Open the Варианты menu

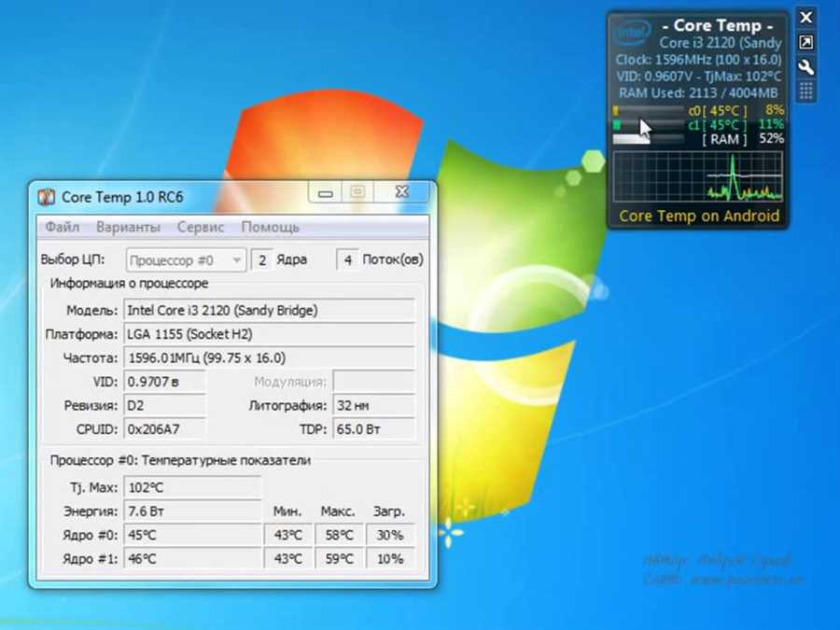tap(128, 227)
